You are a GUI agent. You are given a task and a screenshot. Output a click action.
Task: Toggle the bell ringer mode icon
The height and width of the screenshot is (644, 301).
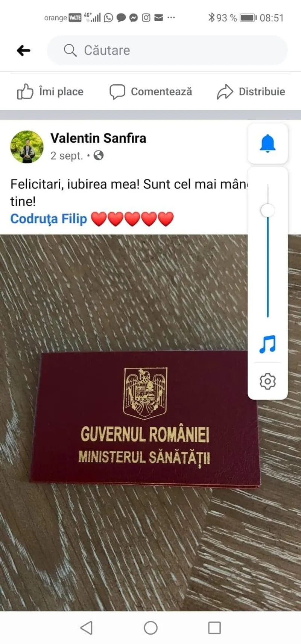(x=268, y=143)
